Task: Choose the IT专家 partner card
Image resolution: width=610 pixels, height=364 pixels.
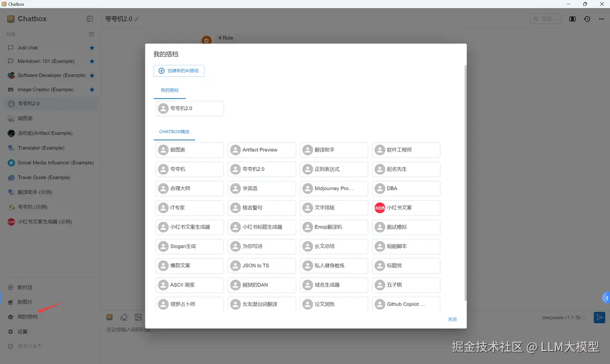Action: pos(190,208)
